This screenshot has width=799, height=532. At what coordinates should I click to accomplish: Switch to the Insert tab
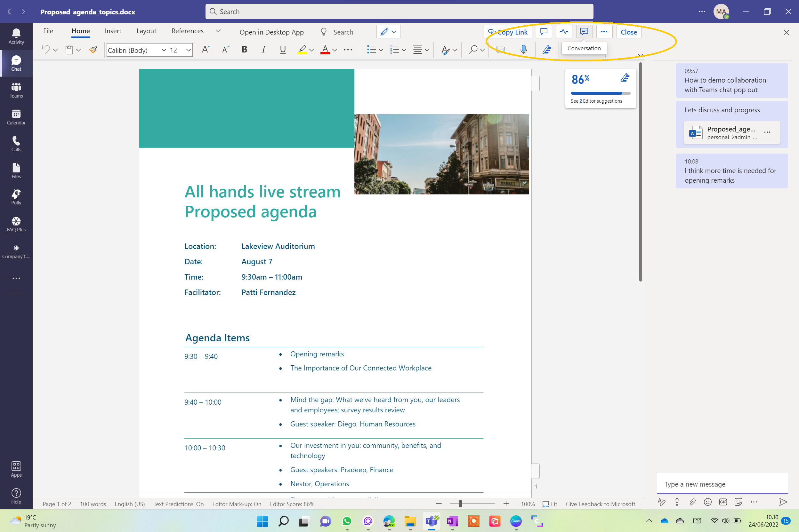(x=113, y=31)
